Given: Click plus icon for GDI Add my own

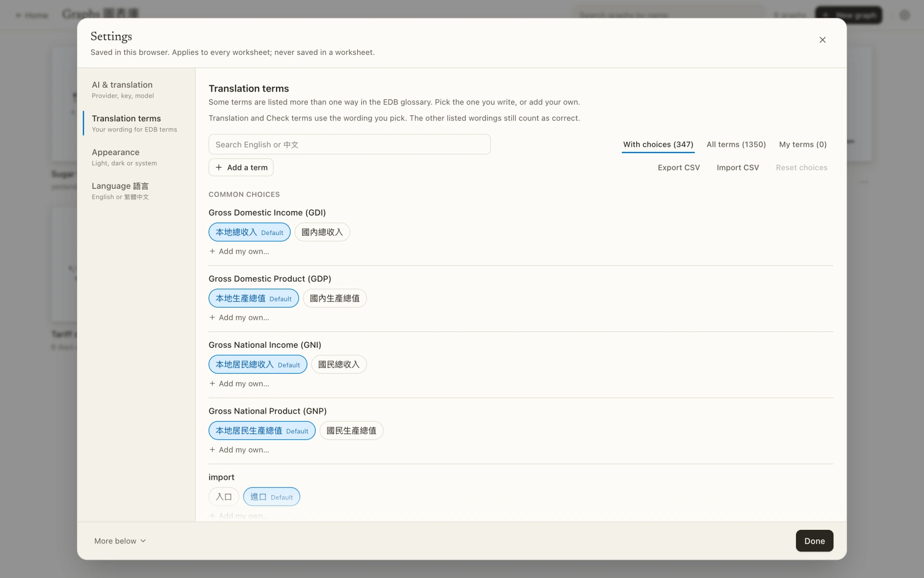Looking at the screenshot, I should click(212, 251).
